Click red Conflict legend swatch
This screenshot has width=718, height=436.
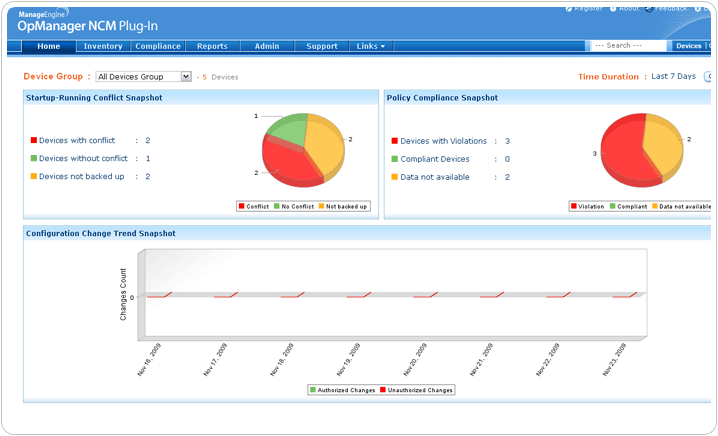[242, 206]
